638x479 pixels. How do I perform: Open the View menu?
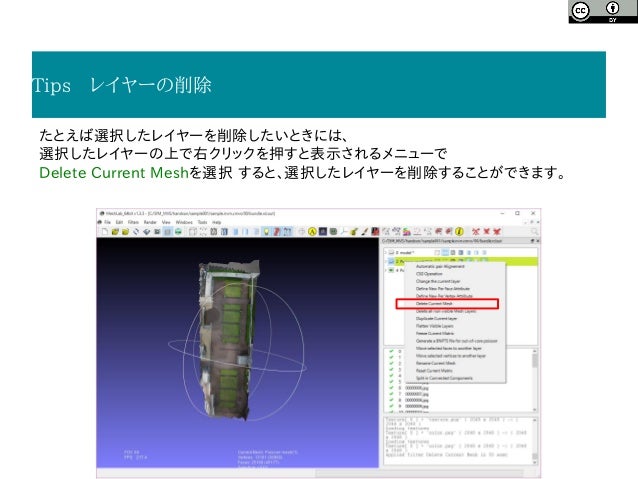(x=166, y=222)
